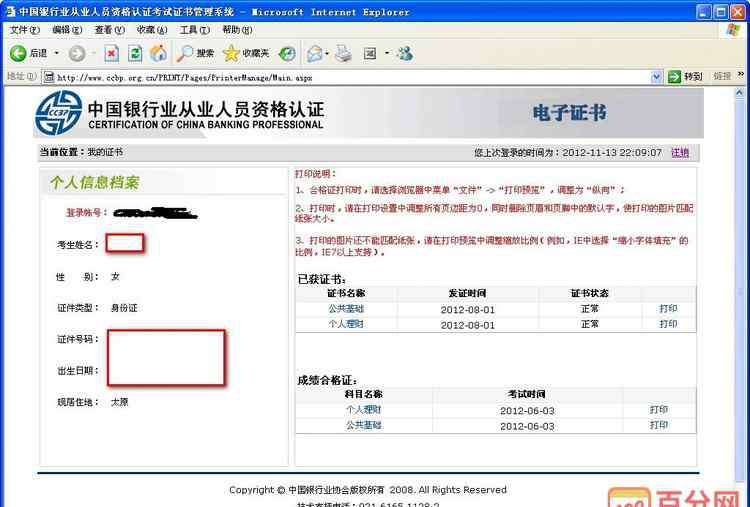This screenshot has height=507, width=750.
Task: Click the 电子证书 header title
Action: [569, 113]
